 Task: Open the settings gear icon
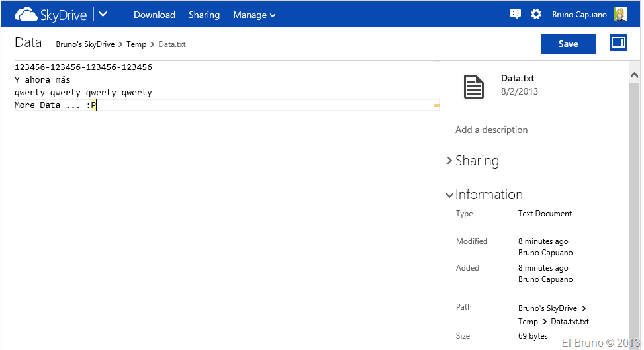[536, 14]
